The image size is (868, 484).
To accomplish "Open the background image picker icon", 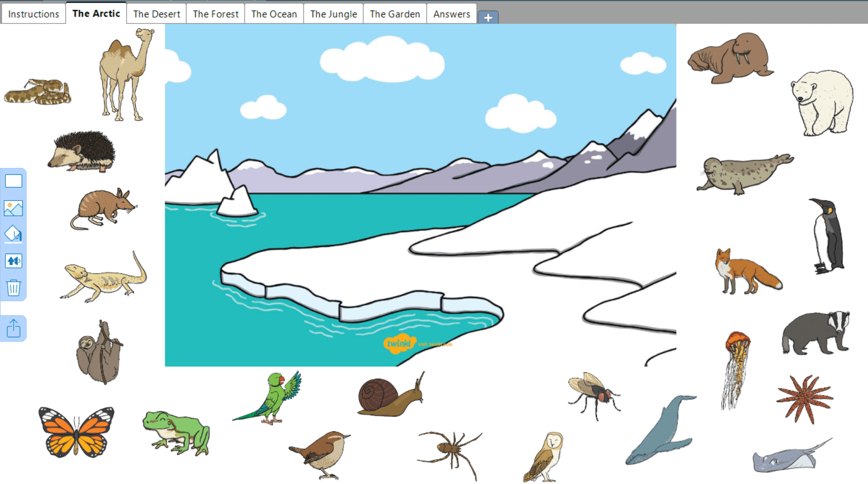I will coord(13,208).
